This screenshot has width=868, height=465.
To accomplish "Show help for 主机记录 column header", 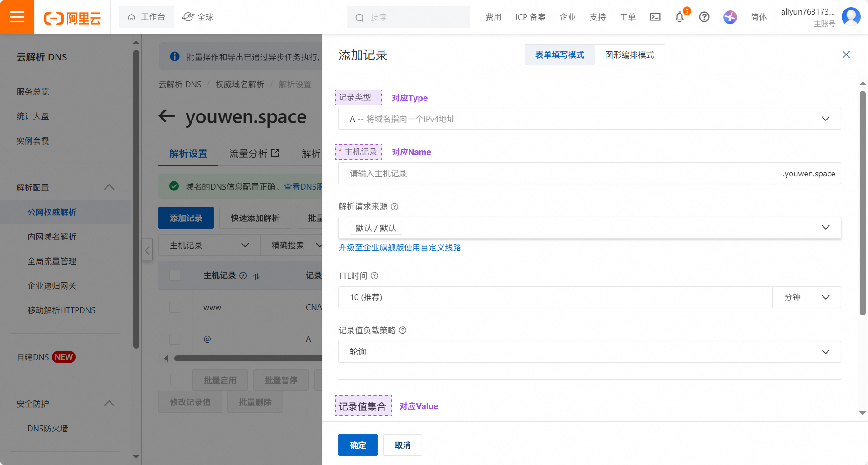I will click(243, 275).
